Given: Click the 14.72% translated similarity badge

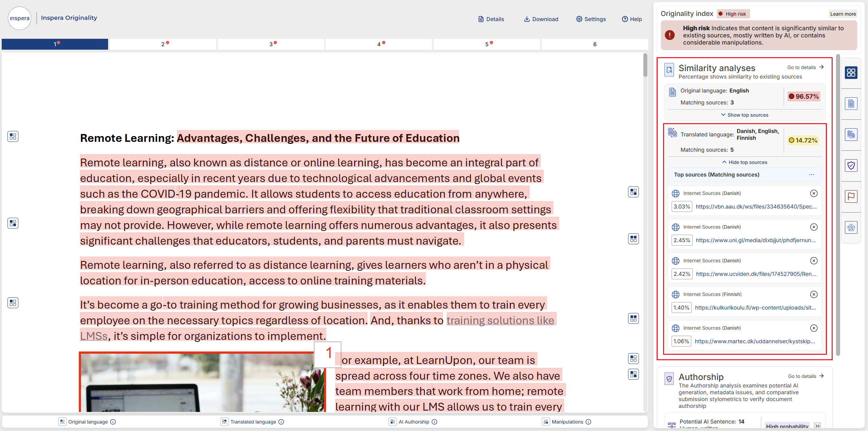Looking at the screenshot, I should pos(803,140).
